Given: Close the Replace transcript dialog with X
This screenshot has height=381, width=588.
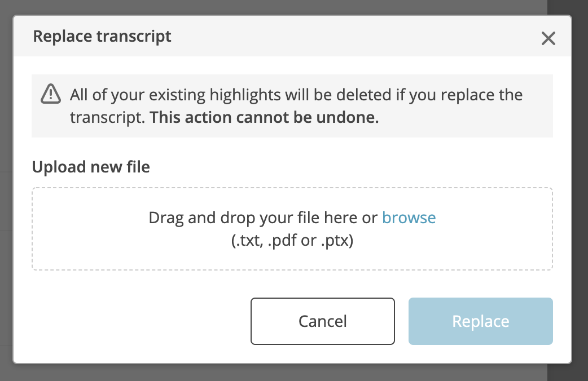Looking at the screenshot, I should [548, 38].
